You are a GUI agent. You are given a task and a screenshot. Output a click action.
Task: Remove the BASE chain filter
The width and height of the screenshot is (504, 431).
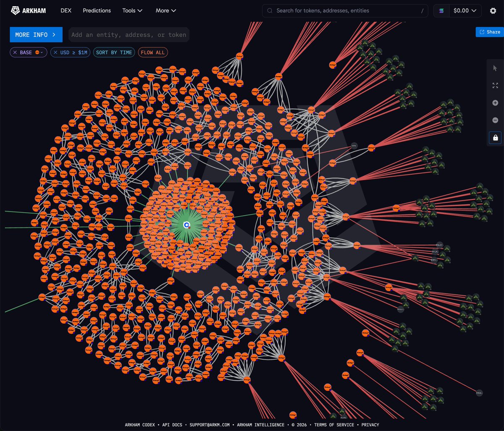[x=15, y=52]
